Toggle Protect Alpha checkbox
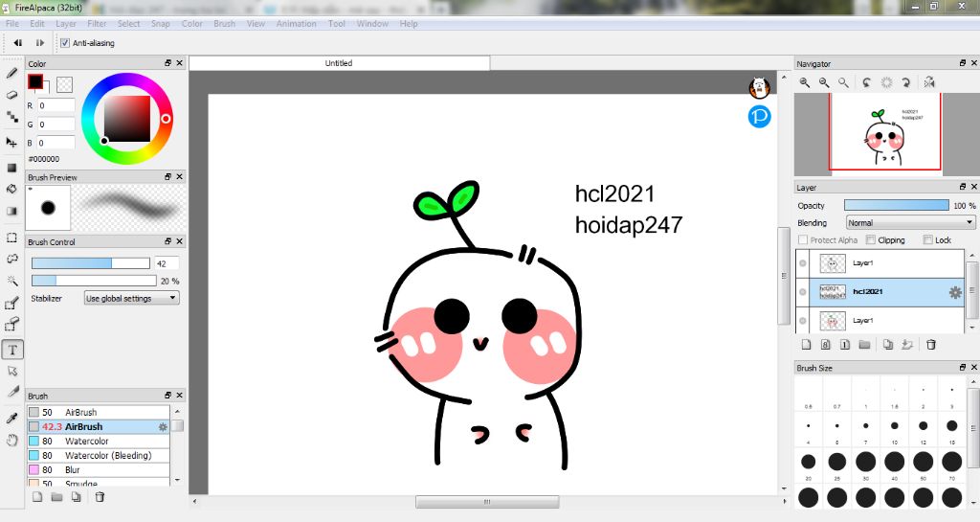Viewport: 980px width, 522px height. 803,240
